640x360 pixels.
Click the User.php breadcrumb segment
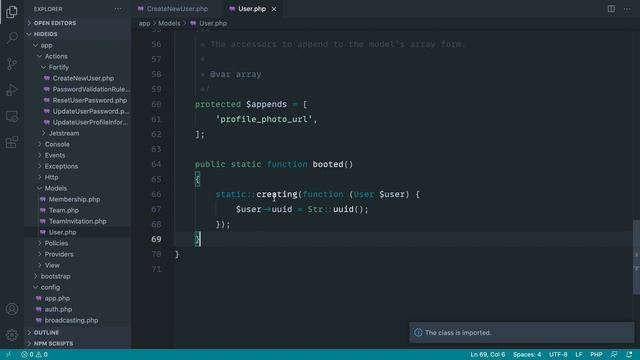pos(209,23)
